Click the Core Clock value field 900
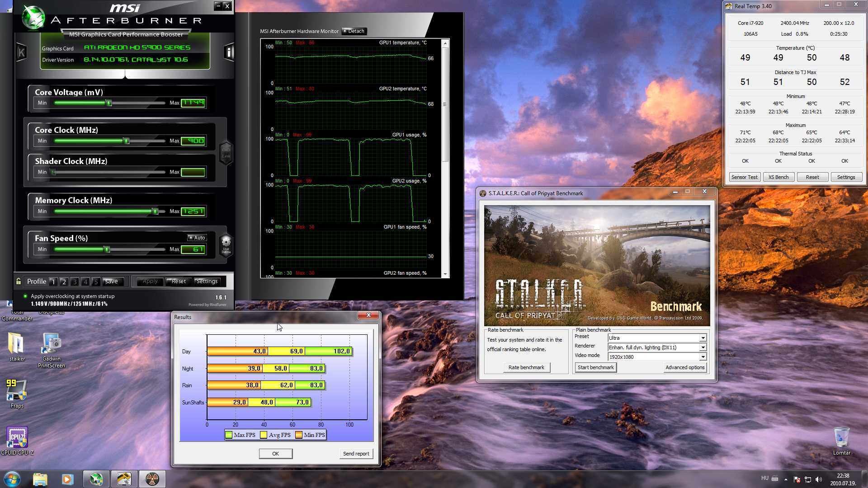The image size is (868, 488). point(193,141)
